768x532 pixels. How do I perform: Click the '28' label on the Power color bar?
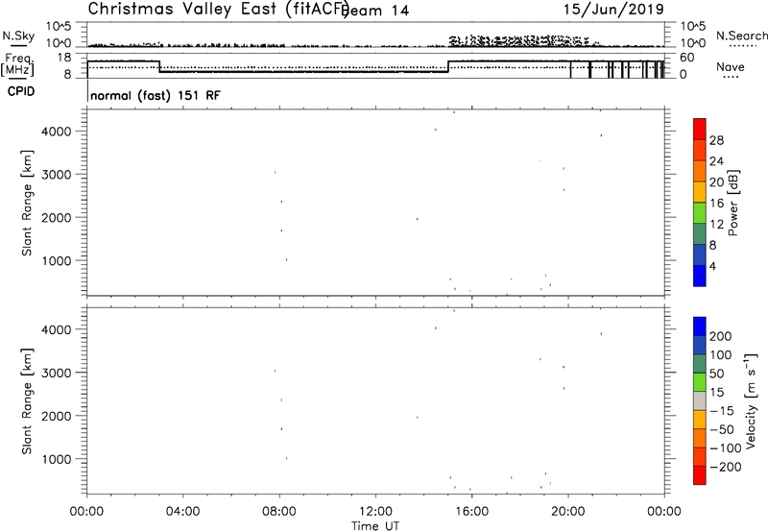point(716,140)
